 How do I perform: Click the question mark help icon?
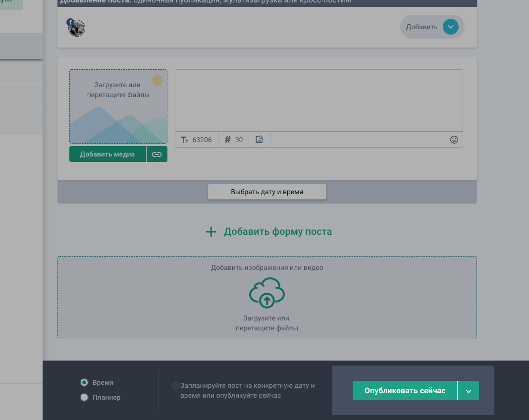[175, 386]
